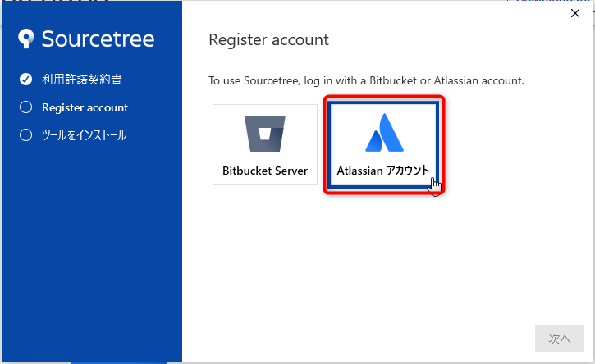Click the Sourcetree logo icon
595x364 pixels.
point(25,39)
